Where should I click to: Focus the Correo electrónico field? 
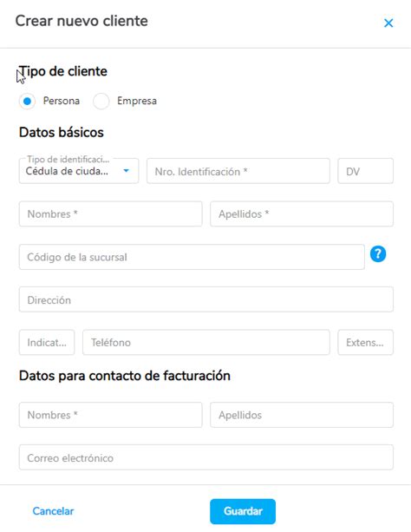(206, 457)
